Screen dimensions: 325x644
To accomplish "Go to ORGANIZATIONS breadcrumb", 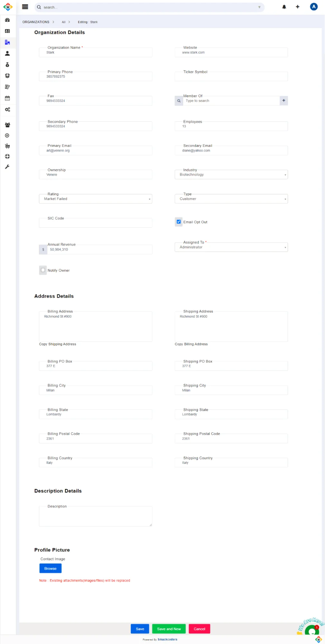I will point(36,22).
